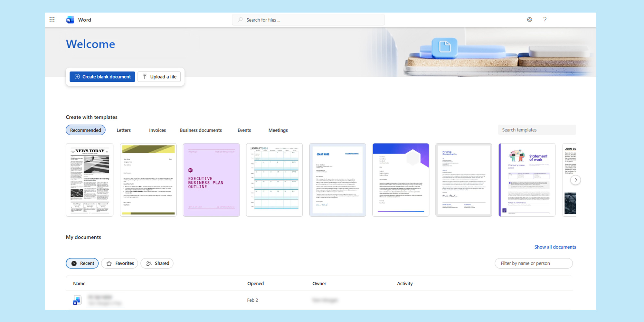The width and height of the screenshot is (644, 322).
Task: Select the Recommended templates tab
Action: (86, 130)
